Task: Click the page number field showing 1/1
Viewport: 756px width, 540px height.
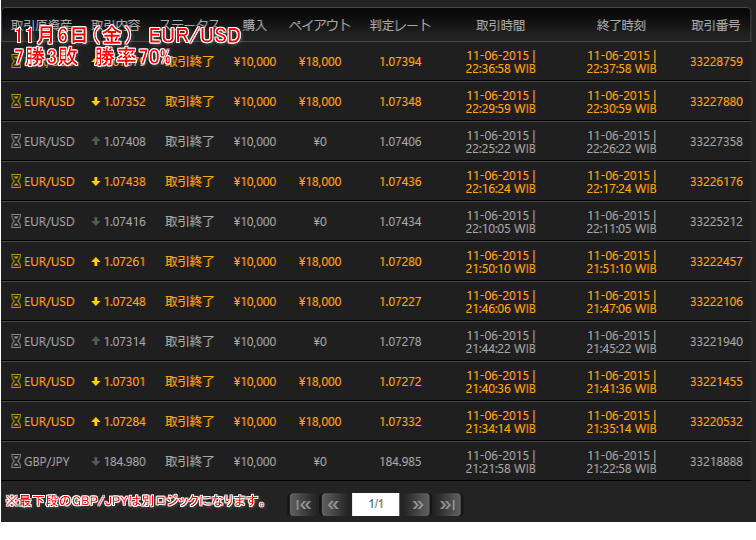Action: (376, 504)
